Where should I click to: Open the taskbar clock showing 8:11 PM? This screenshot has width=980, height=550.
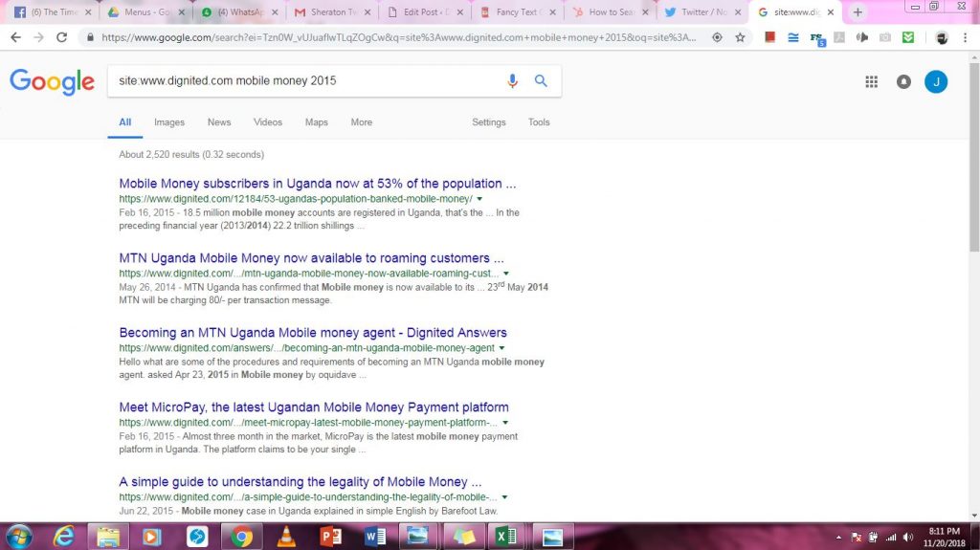[x=944, y=537]
